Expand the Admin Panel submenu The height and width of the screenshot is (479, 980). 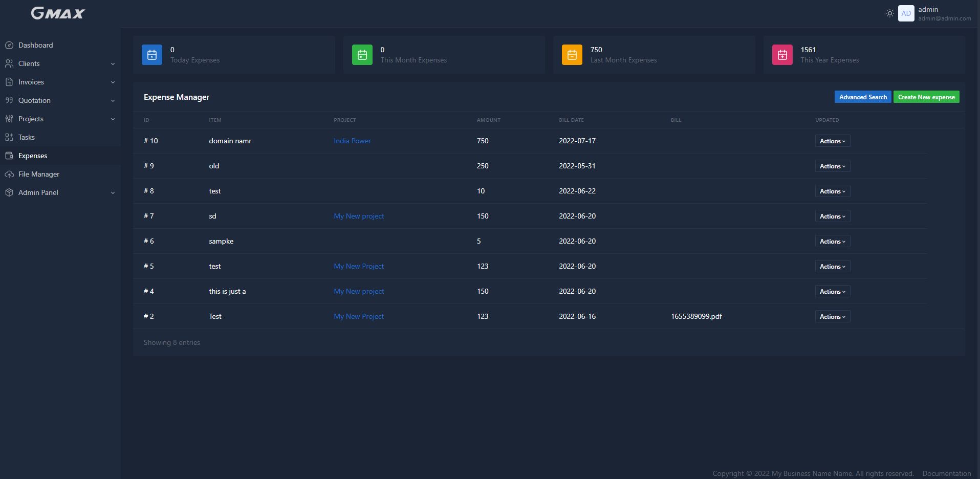click(x=113, y=193)
